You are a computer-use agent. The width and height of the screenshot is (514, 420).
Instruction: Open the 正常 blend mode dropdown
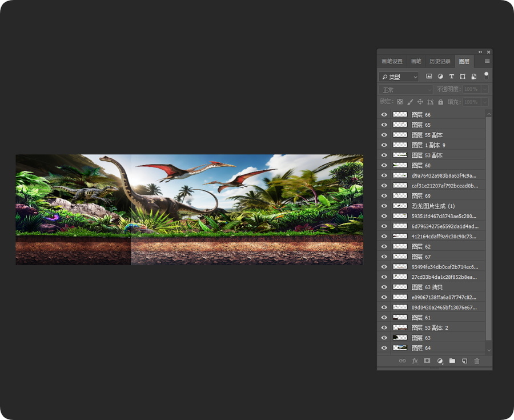(406, 90)
